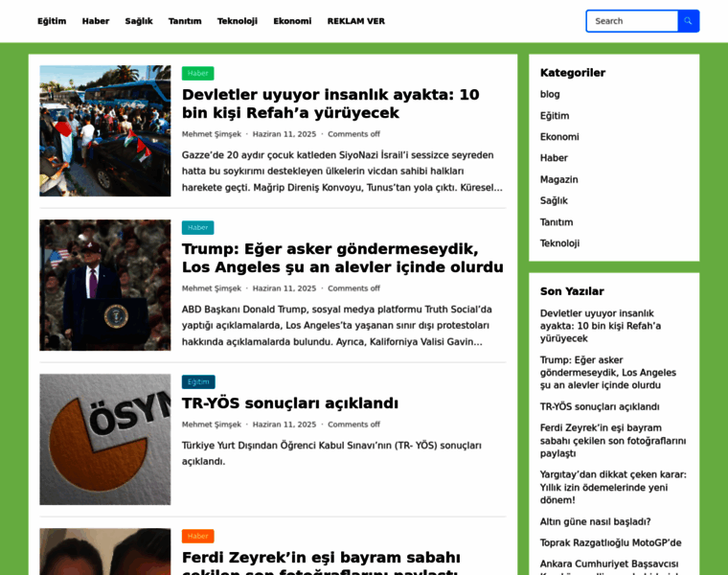Click author Mehmet Şimşek on the Trump article
Viewport: 728px width, 575px height.
(212, 288)
